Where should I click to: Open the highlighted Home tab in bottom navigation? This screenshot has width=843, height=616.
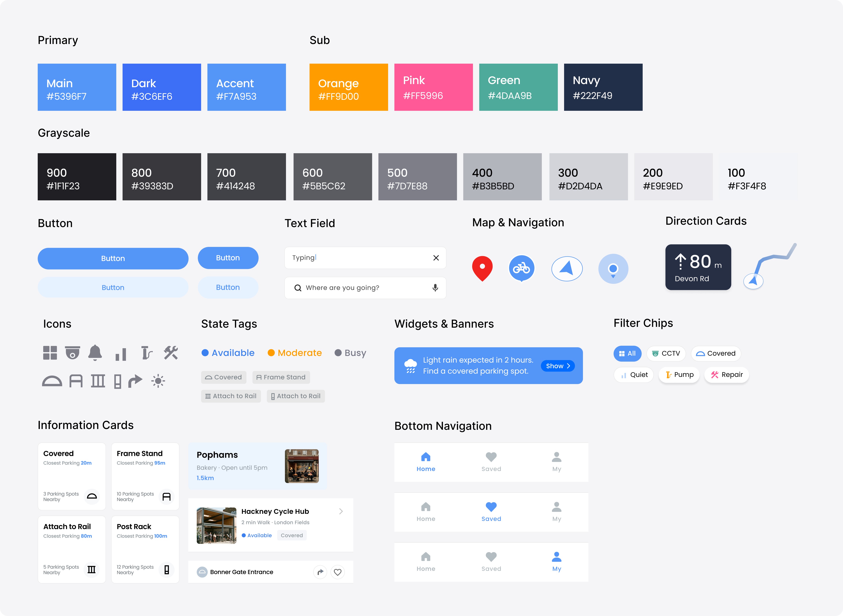click(426, 462)
